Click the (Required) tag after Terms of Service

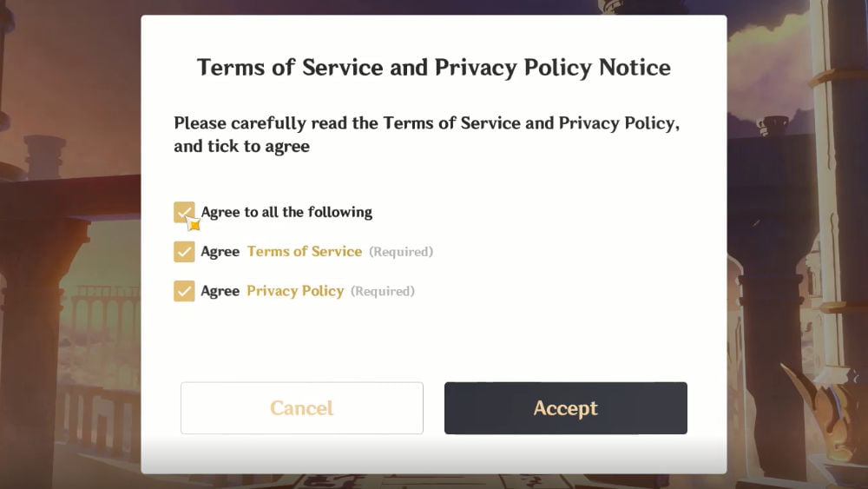tap(401, 252)
